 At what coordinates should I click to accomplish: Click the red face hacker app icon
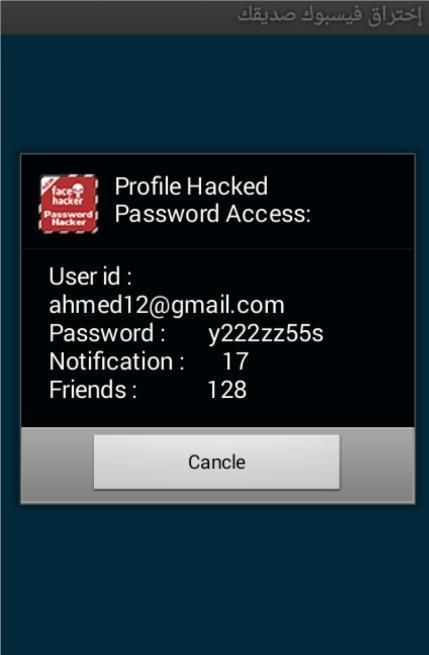[69, 204]
